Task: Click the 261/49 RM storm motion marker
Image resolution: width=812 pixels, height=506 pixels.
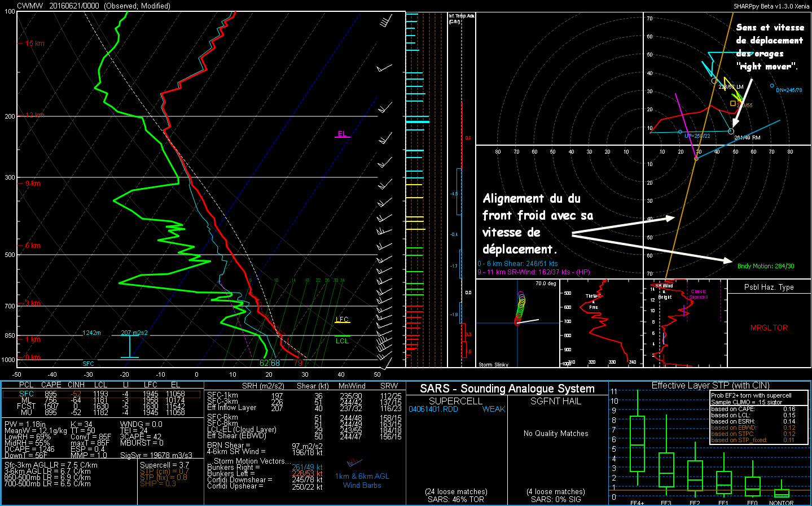Action: coord(731,131)
